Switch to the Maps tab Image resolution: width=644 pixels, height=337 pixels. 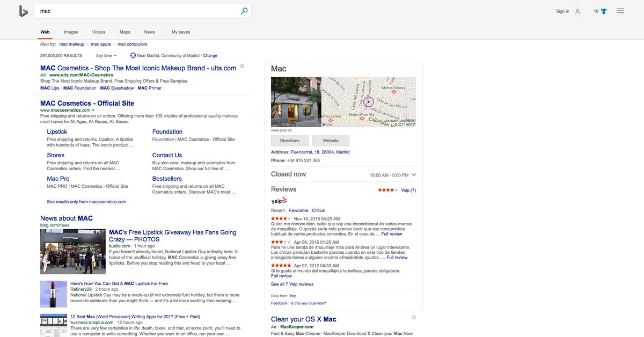(x=125, y=32)
